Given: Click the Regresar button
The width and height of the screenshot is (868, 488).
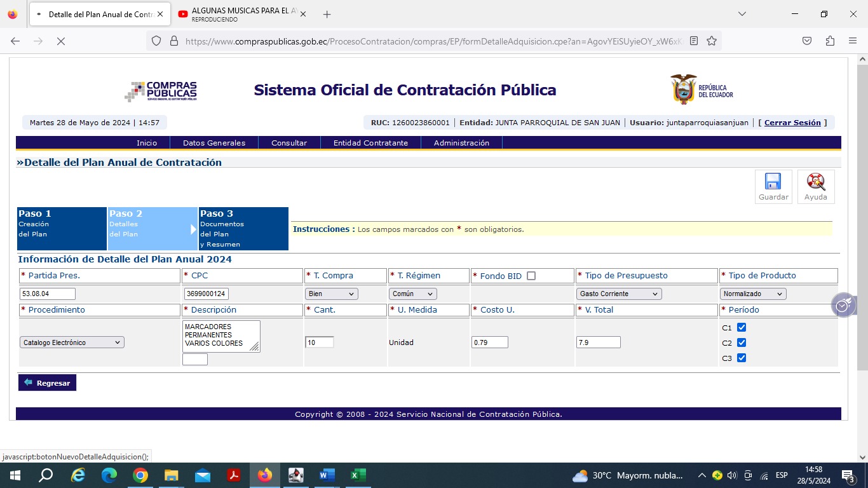Looking at the screenshot, I should (47, 383).
